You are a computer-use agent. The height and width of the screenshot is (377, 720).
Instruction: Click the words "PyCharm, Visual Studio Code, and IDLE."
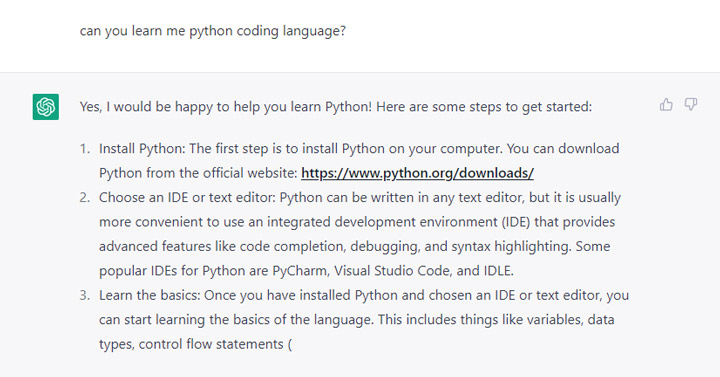[393, 270]
